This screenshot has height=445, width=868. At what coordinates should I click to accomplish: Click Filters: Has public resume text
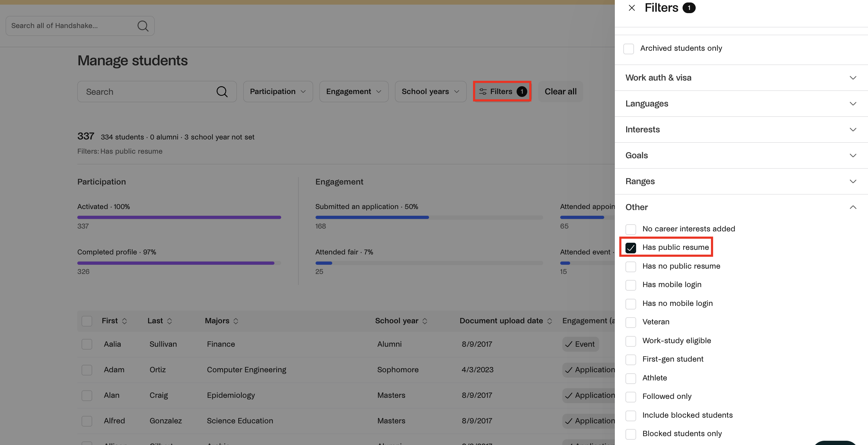[x=120, y=151]
